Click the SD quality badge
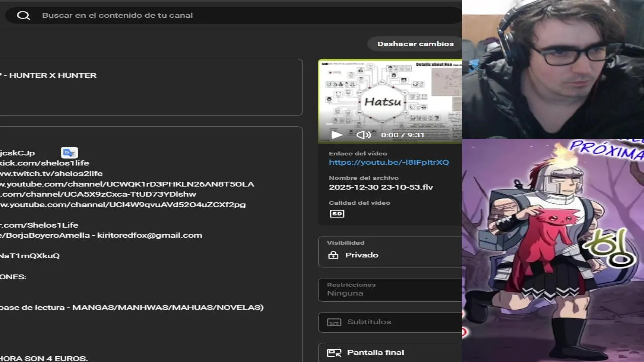644x362 pixels. tap(337, 214)
